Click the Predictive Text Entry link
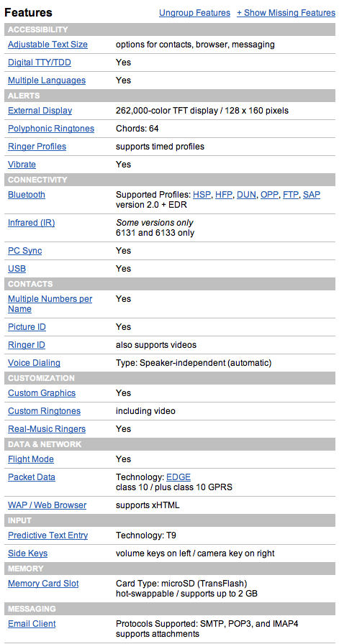Image resolution: width=339 pixels, height=644 pixels. [x=48, y=535]
